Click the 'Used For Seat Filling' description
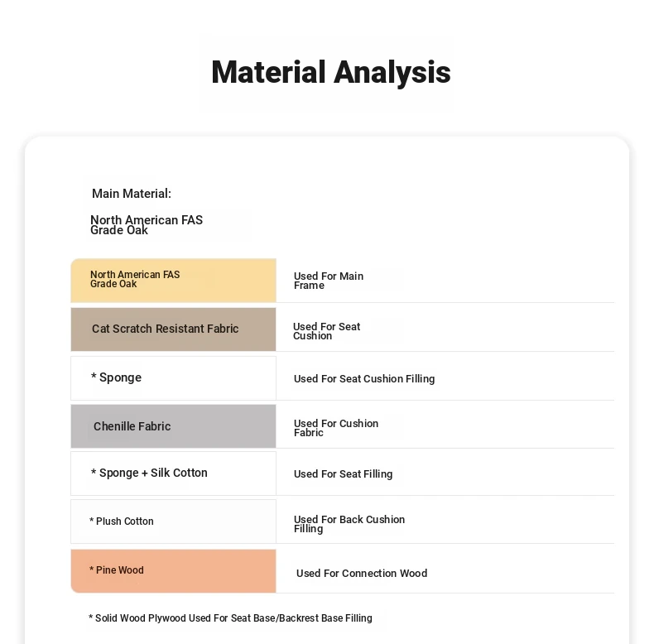Screen dimensions: 654x644 344,474
